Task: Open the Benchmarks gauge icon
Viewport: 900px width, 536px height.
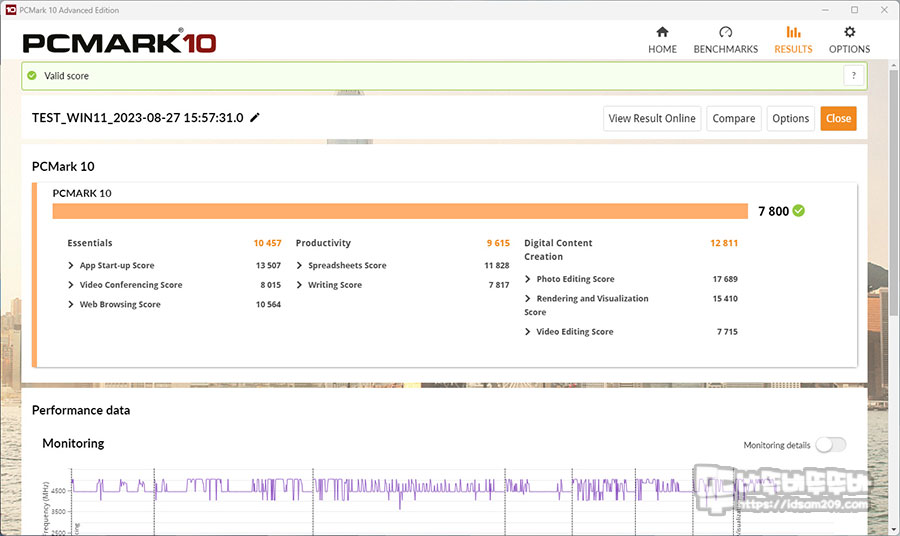Action: pos(726,32)
